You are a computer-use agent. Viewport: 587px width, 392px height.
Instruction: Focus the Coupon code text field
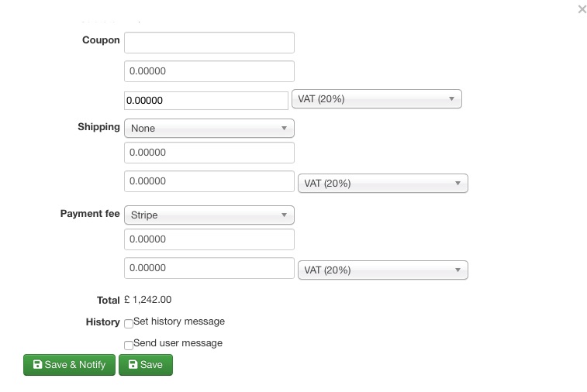pos(209,42)
